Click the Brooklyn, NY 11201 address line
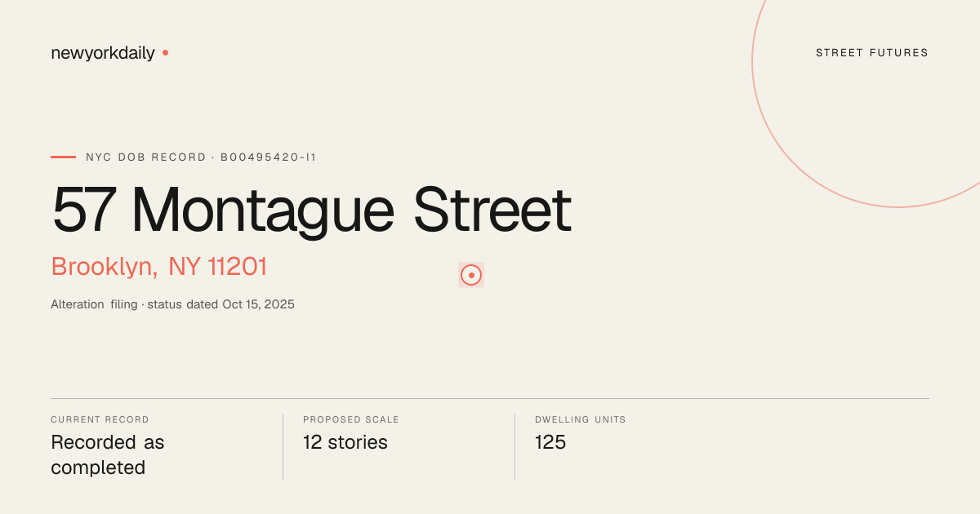The image size is (980, 514). click(159, 267)
